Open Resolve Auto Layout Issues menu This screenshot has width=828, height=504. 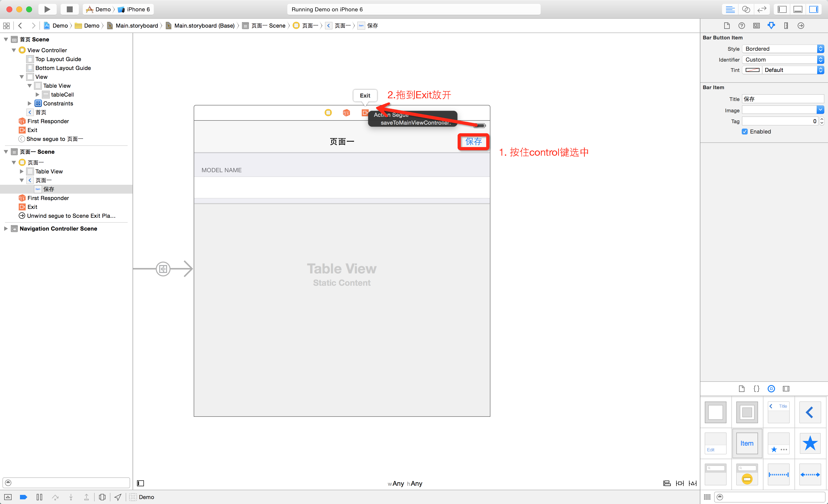point(692,483)
